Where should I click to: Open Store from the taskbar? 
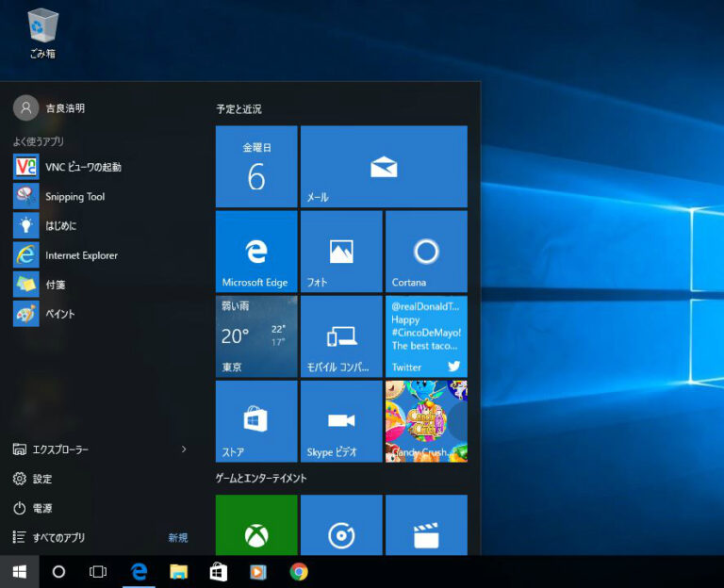click(219, 572)
